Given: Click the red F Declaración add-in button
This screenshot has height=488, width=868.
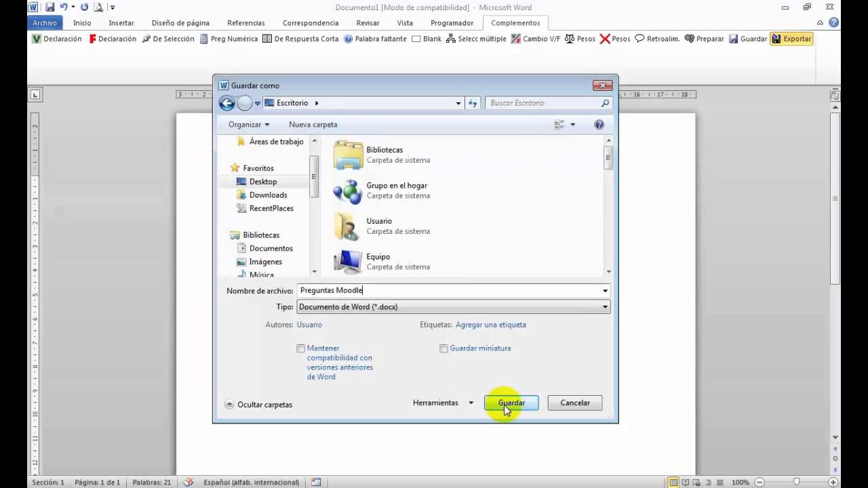Looking at the screenshot, I should click(x=113, y=39).
